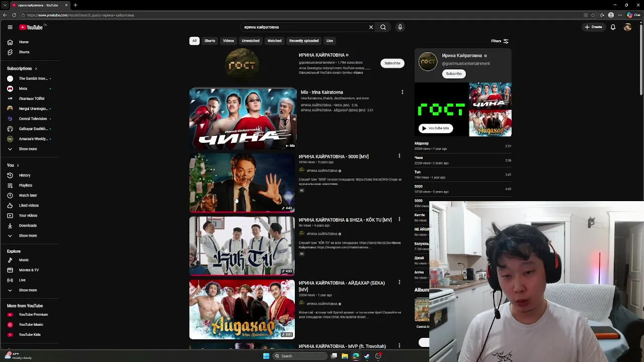
Task: Open ИРИНА КАЙРАТОВНА - 5000 [MV] title
Action: tap(334, 156)
